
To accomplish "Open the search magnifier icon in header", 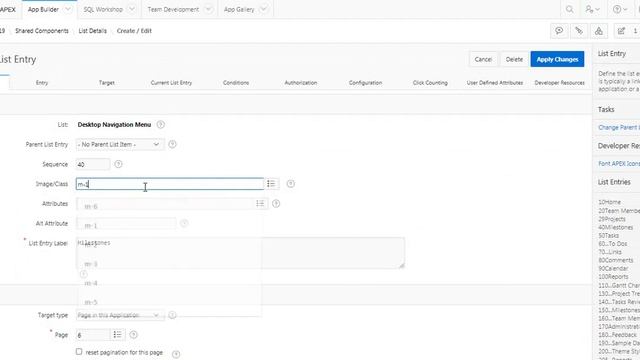I will click(569, 9).
